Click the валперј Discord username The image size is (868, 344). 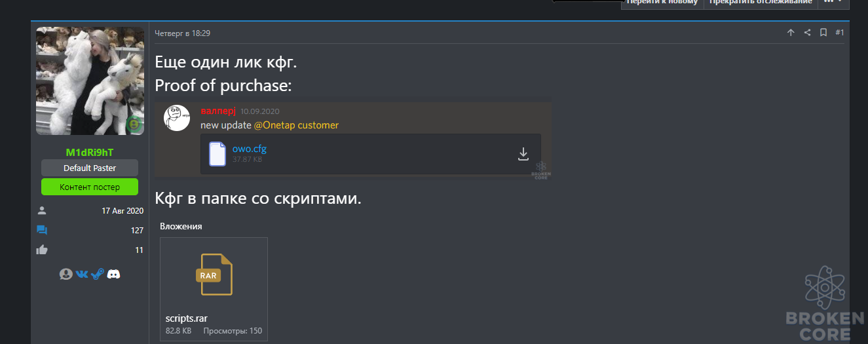[x=217, y=111]
